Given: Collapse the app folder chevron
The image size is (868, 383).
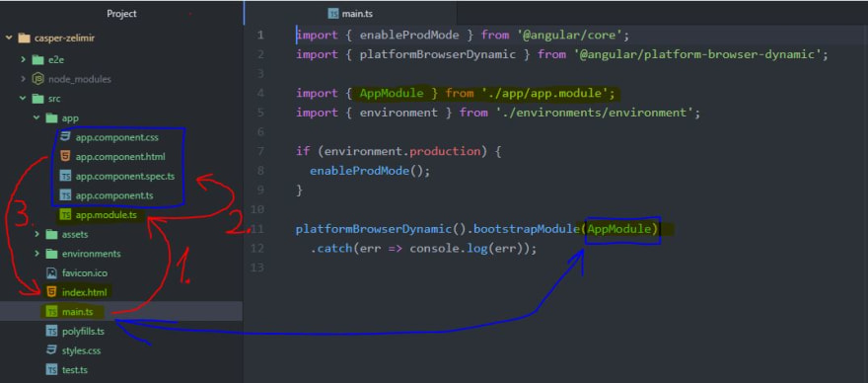Looking at the screenshot, I should point(36,118).
